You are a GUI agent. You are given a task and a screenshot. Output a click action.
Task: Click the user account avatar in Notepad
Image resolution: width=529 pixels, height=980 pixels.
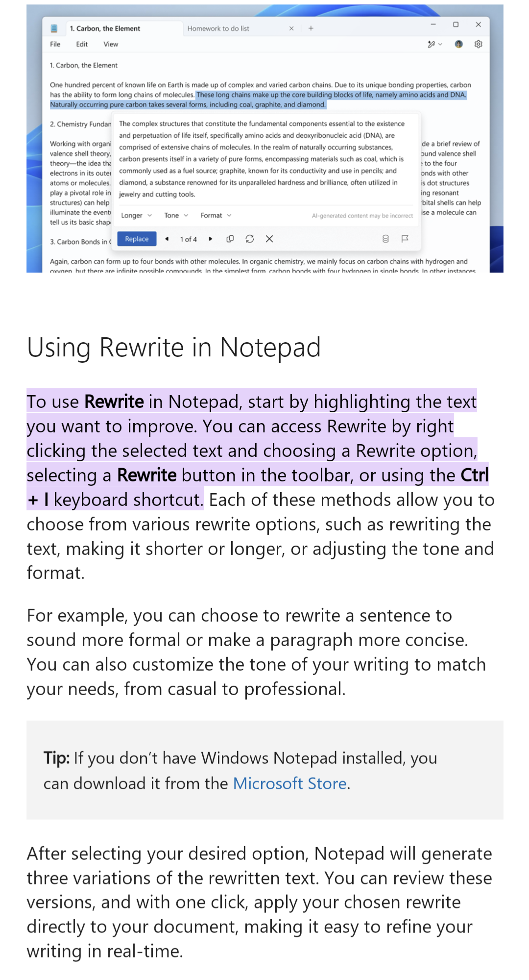(458, 44)
